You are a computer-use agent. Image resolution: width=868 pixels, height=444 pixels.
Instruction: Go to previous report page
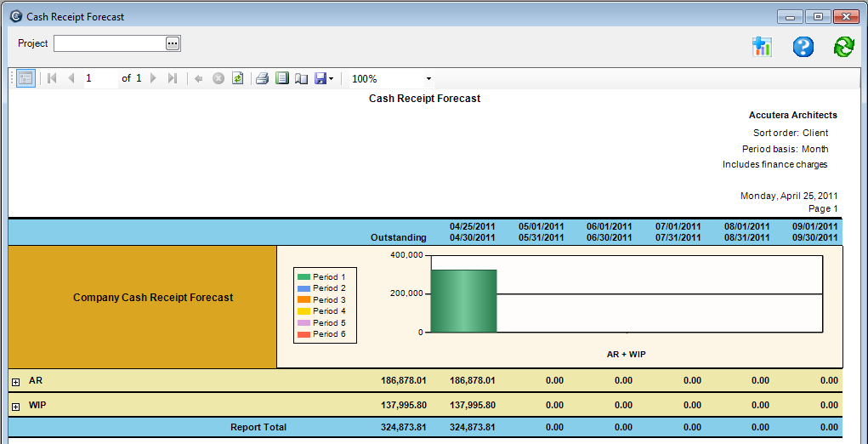point(71,78)
